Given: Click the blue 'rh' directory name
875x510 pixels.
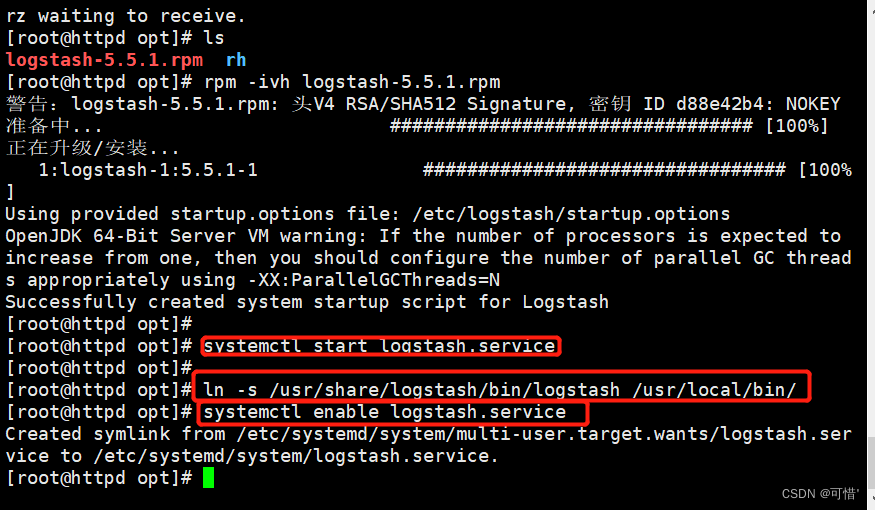Looking at the screenshot, I should click(x=236, y=60).
